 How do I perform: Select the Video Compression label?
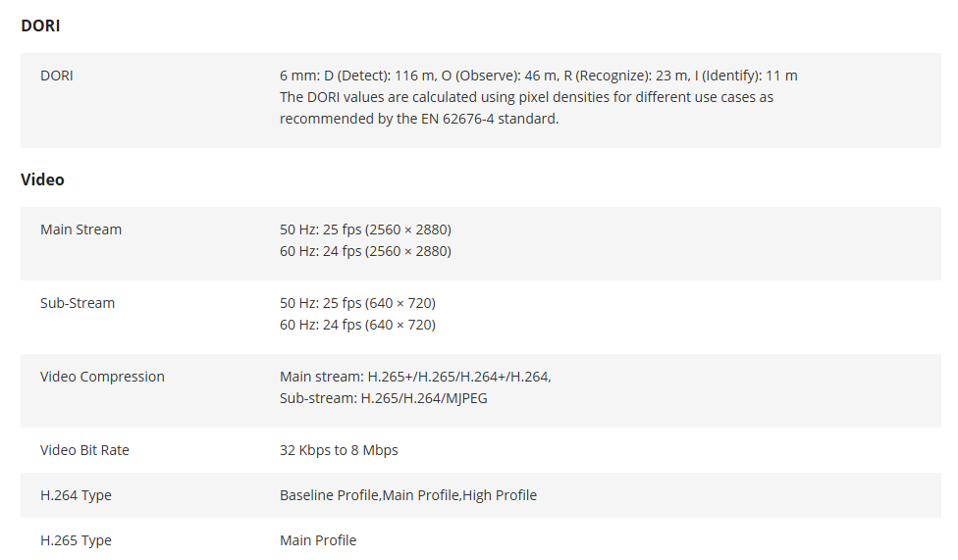[102, 377]
